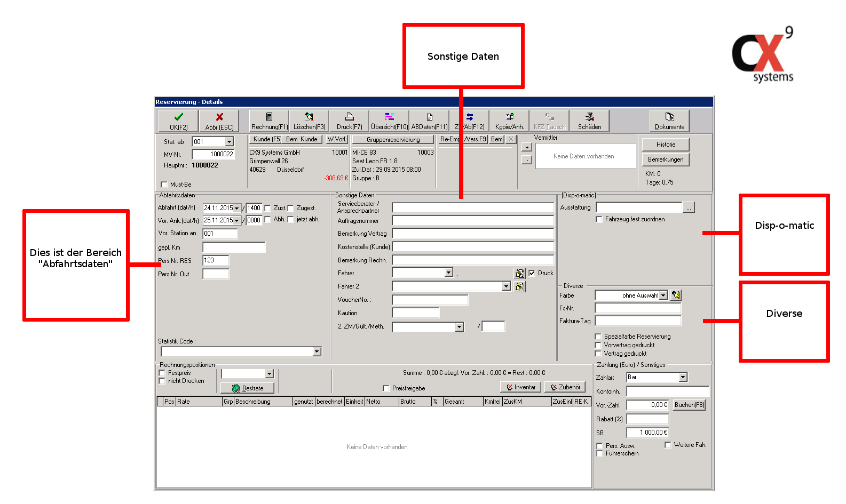
Task: Check Fahrzeug fest zuordnen option
Action: [x=599, y=219]
